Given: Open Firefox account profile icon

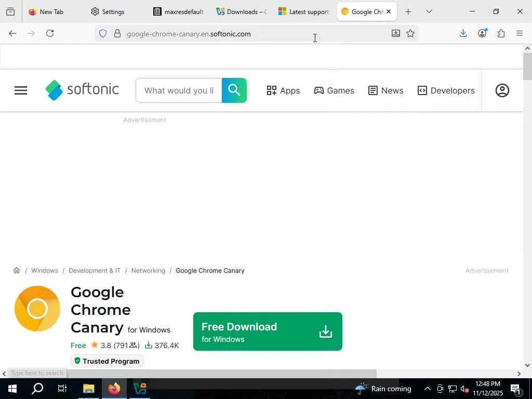Looking at the screenshot, I should pos(482,33).
